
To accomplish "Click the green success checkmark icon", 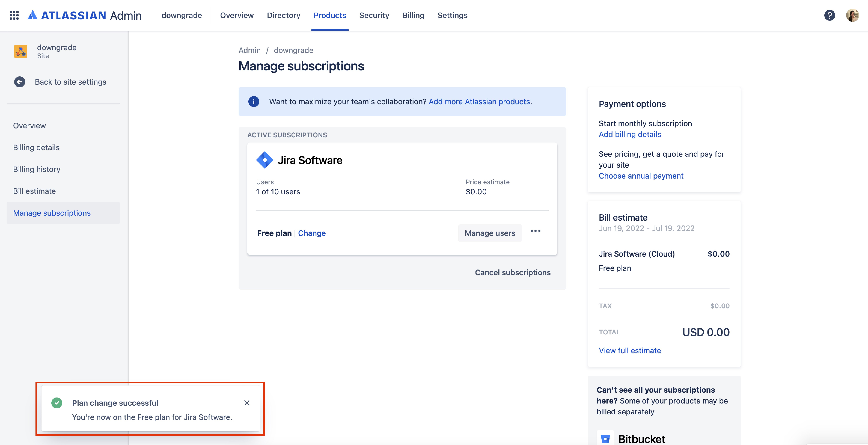I will [x=57, y=403].
